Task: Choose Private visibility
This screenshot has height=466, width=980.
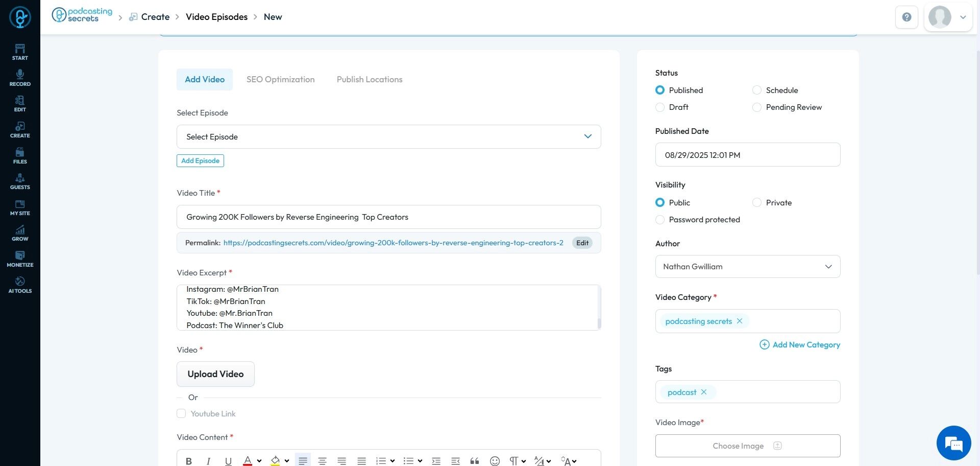Action: [757, 202]
